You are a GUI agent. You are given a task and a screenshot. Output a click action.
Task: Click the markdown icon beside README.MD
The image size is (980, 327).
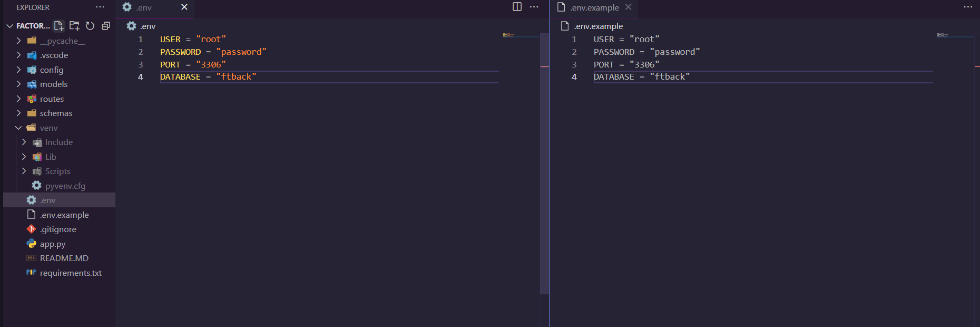coord(32,258)
